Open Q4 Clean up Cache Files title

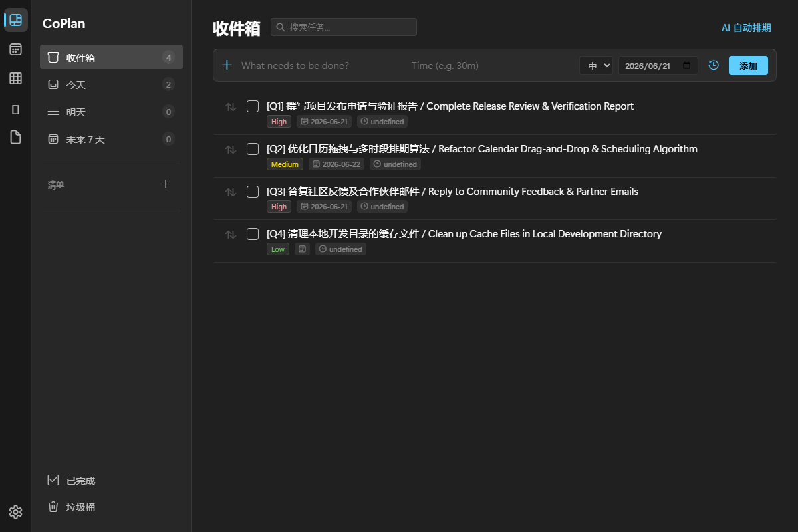[464, 234]
